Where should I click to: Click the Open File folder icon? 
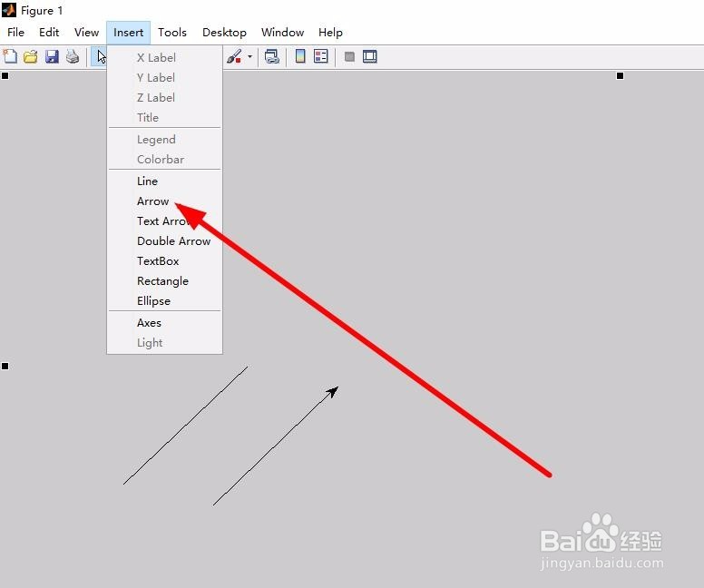tap(31, 56)
